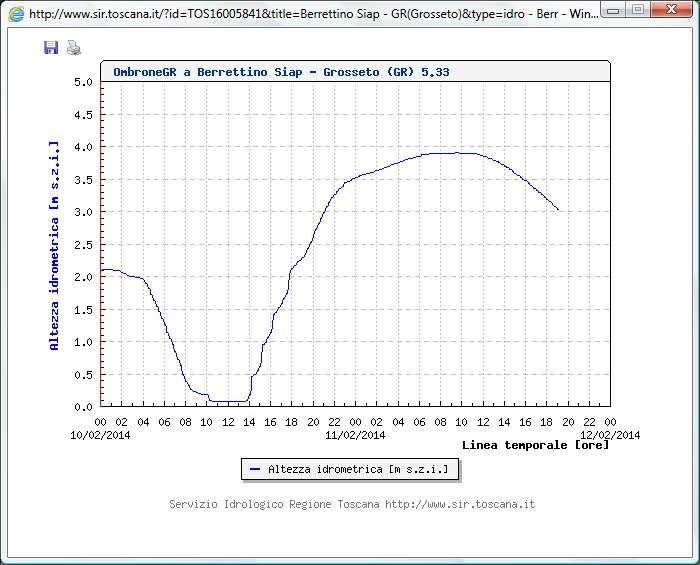Click the 5.0 value on y-axis
The height and width of the screenshot is (565, 700).
(x=84, y=82)
